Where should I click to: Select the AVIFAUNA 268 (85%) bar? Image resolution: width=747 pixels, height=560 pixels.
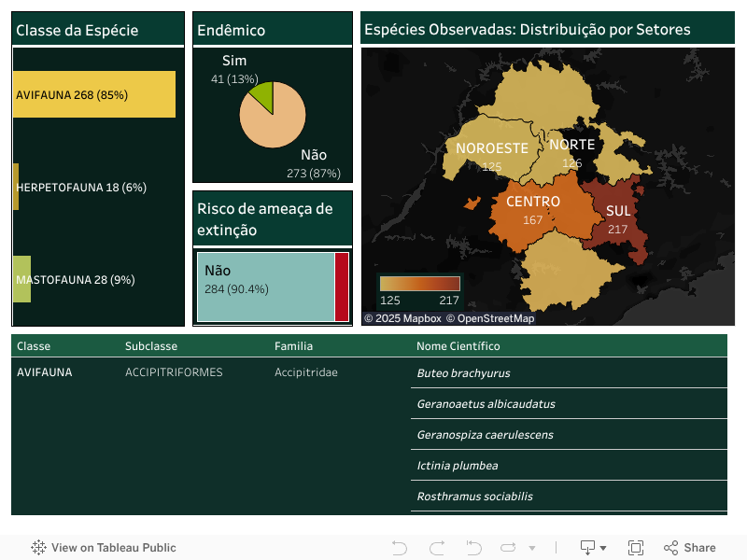click(93, 94)
